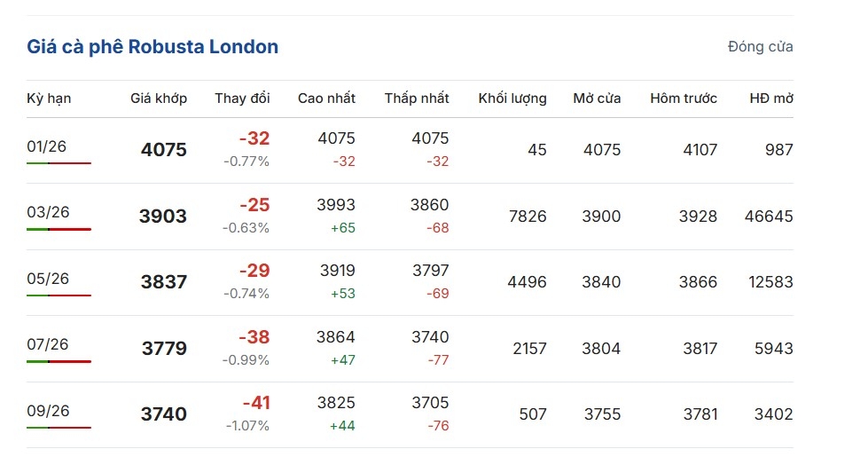The width and height of the screenshot is (868, 457).
Task: Click the -41 change value
Action: pos(254,403)
